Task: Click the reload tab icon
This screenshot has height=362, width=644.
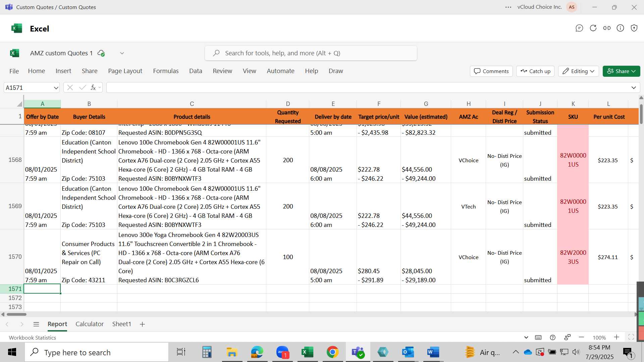Action: (593, 28)
